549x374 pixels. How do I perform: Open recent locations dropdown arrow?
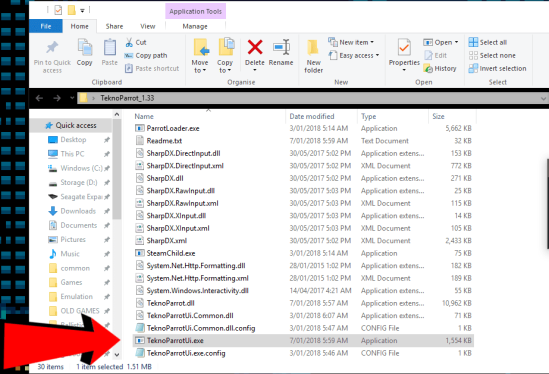[72, 98]
